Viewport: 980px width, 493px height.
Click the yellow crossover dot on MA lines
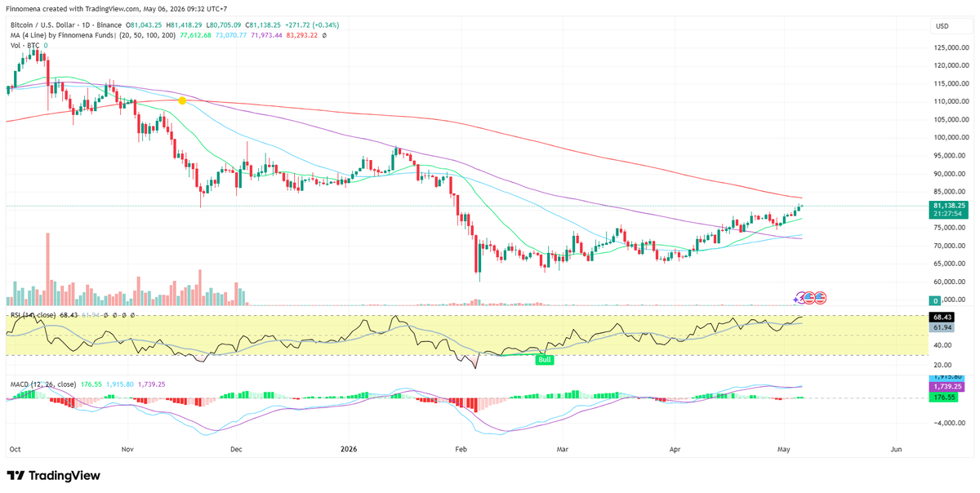click(182, 100)
